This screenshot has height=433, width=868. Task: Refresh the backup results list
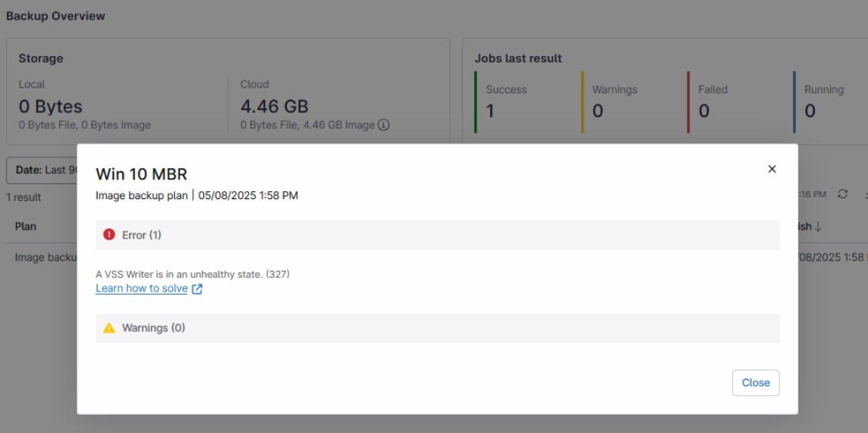click(x=843, y=194)
